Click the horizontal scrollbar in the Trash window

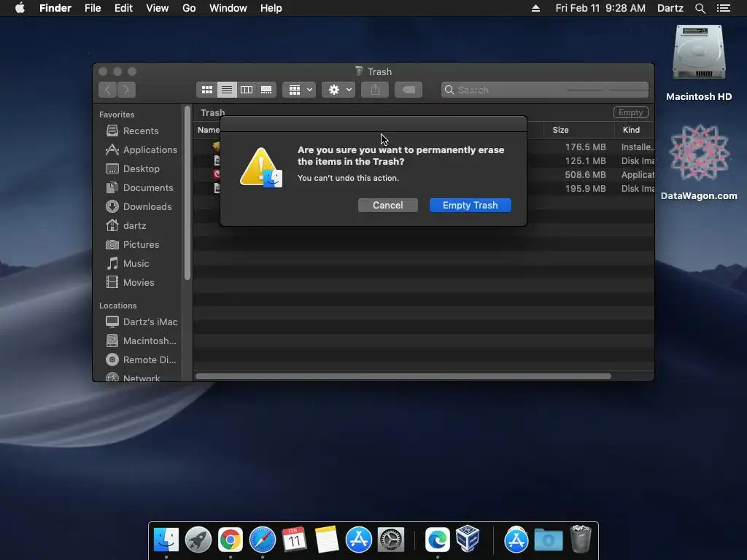pos(403,376)
